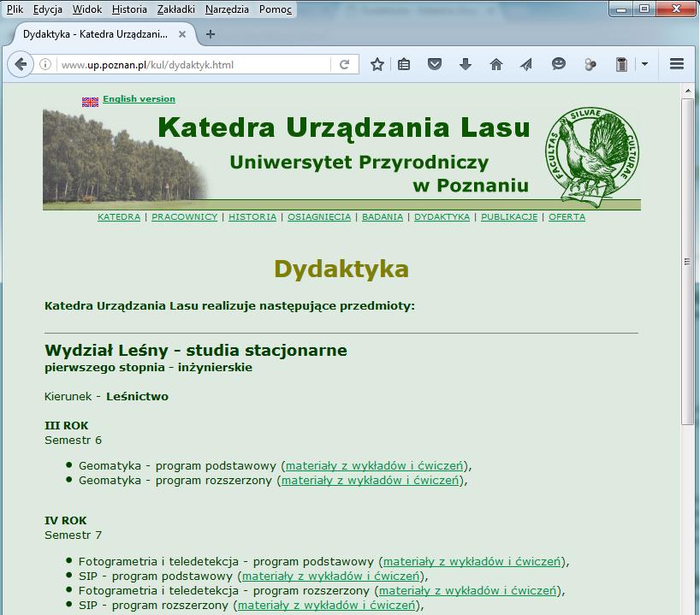Screen dimensions: 700x615
Task: Save page to Pocket icon
Action: 435,64
